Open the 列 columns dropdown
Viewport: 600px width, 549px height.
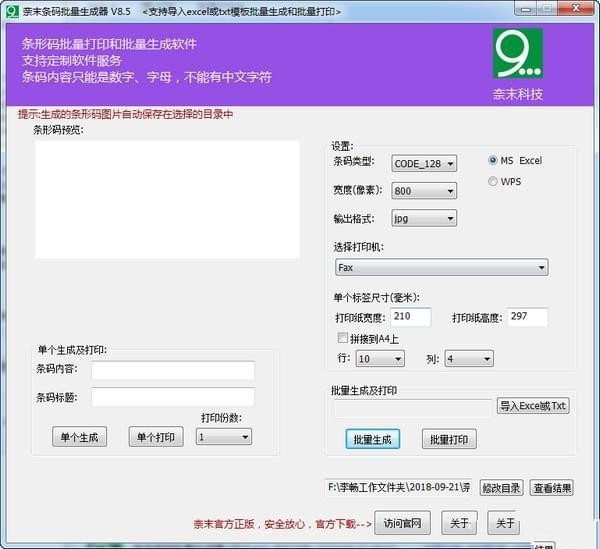[x=468, y=359]
